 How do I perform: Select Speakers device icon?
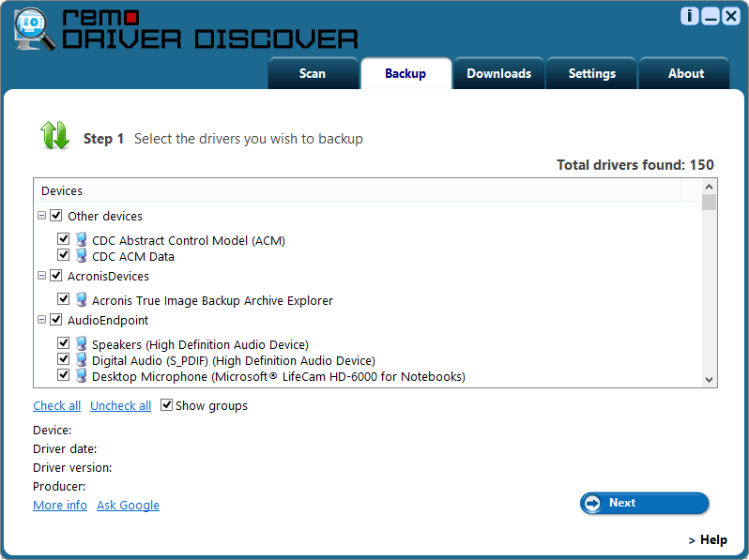point(82,343)
